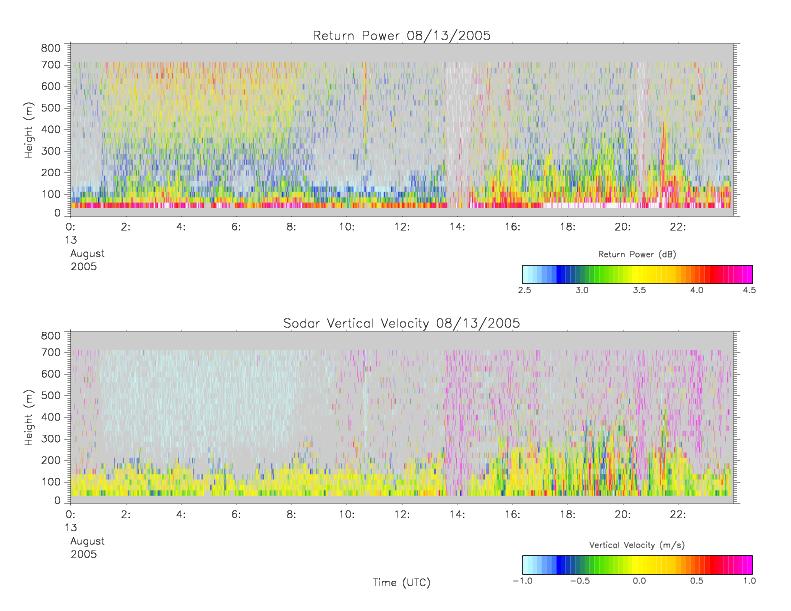Image resolution: width=791 pixels, height=611 pixels.
Task: Click the Sodar Vertical Velocity 08/13/2005 title
Action: pos(402,323)
